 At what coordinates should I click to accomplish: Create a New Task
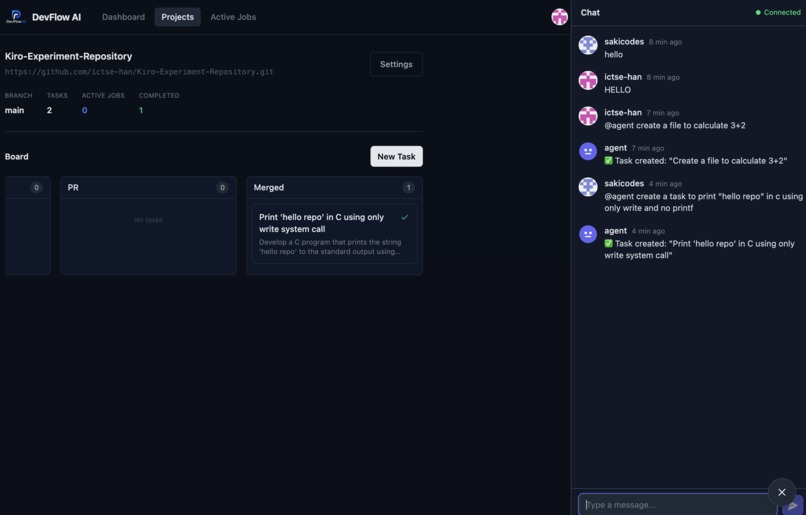(396, 156)
